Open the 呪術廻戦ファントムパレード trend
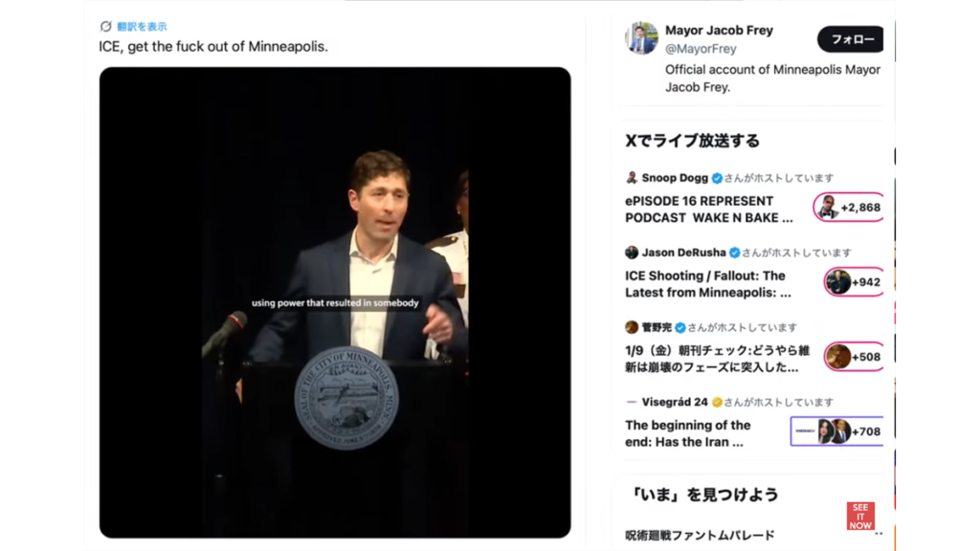Viewport: 980px width, 551px height. 700,535
